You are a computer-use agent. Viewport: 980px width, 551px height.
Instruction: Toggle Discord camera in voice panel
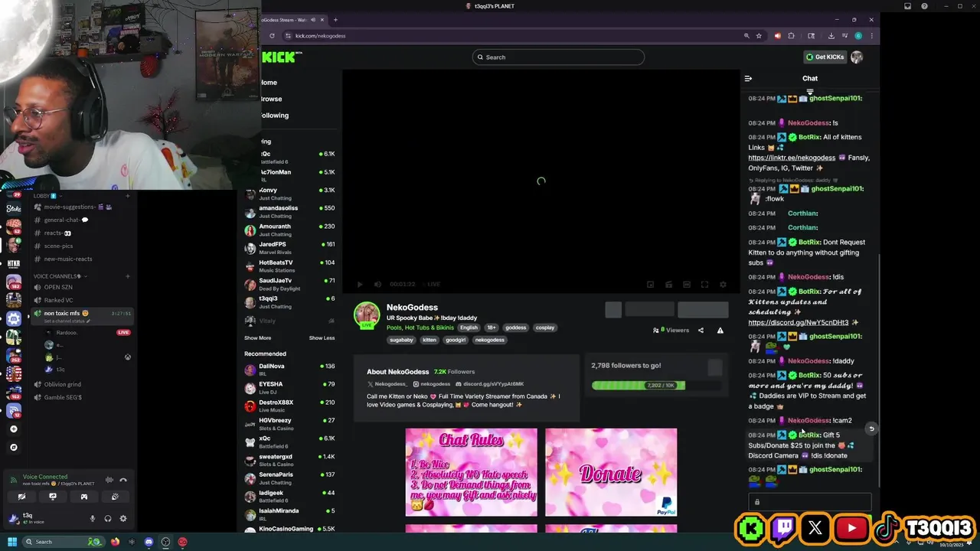coord(21,497)
